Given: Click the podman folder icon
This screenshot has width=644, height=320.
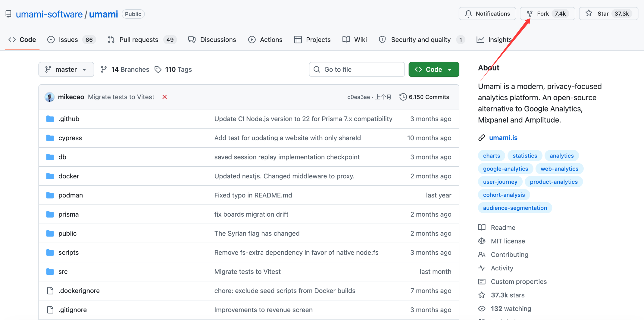Looking at the screenshot, I should click(50, 195).
